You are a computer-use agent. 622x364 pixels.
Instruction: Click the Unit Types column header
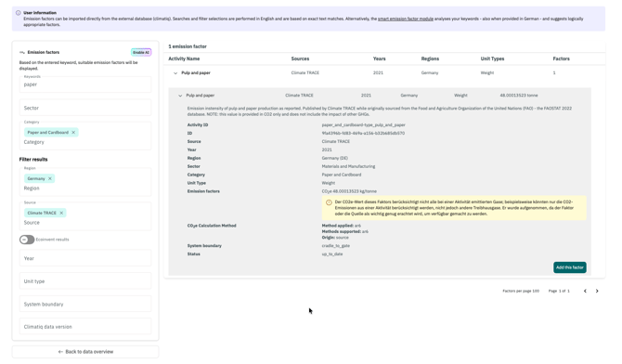[x=492, y=58]
